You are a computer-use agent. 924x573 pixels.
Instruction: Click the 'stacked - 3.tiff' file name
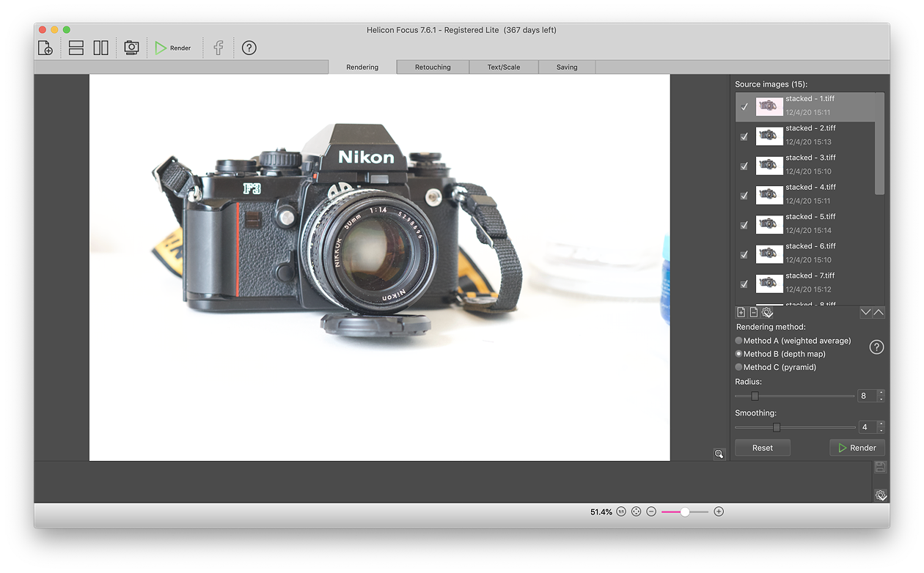810,158
